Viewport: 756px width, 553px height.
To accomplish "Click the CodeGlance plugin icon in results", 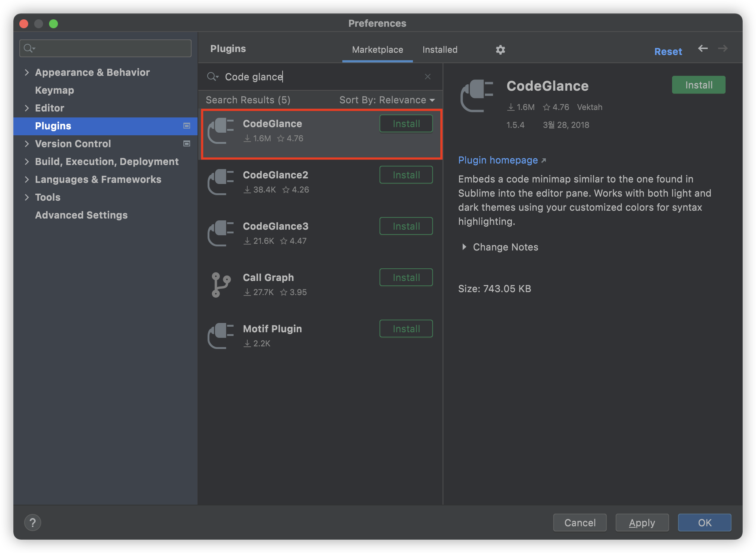I will [x=221, y=131].
